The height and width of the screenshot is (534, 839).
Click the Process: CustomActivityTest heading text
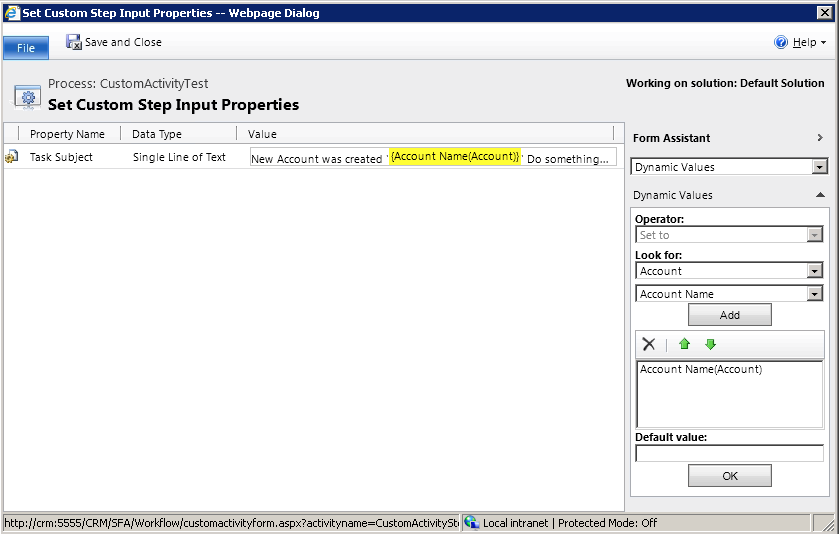point(128,83)
